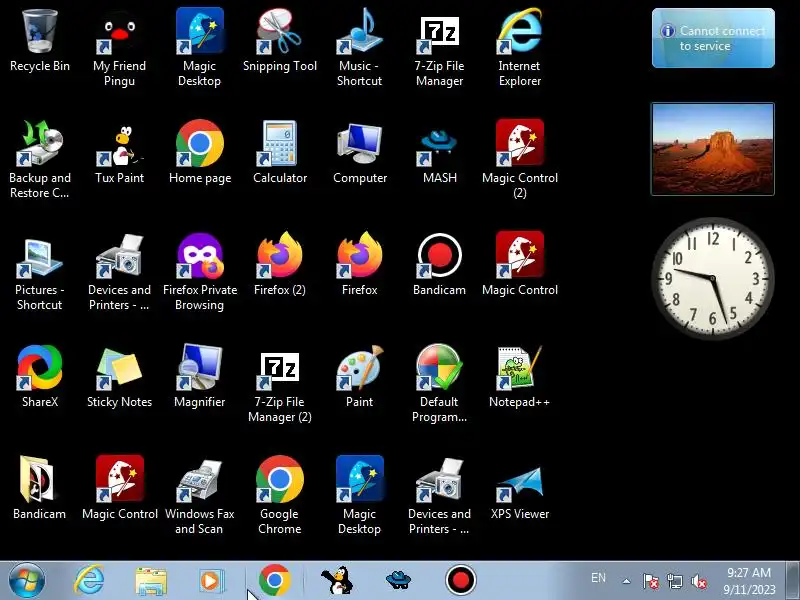Click the analog clock gadget
This screenshot has width=800, height=600.
point(713,279)
